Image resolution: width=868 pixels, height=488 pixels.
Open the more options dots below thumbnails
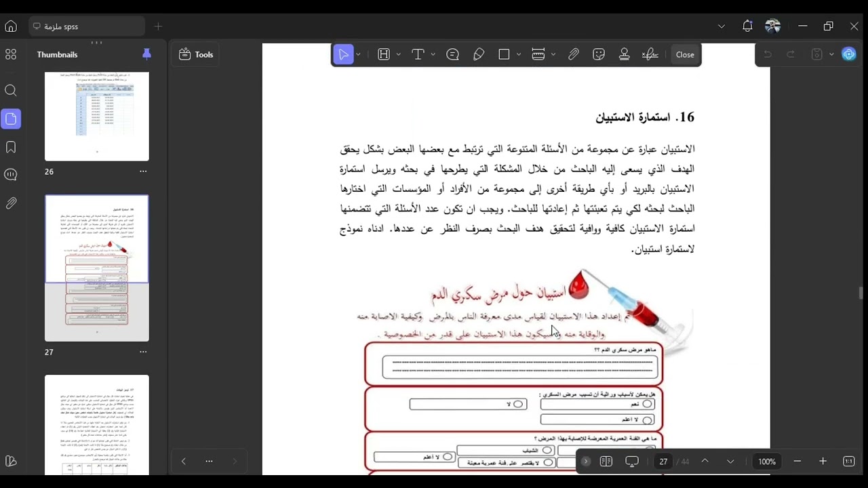pos(209,461)
